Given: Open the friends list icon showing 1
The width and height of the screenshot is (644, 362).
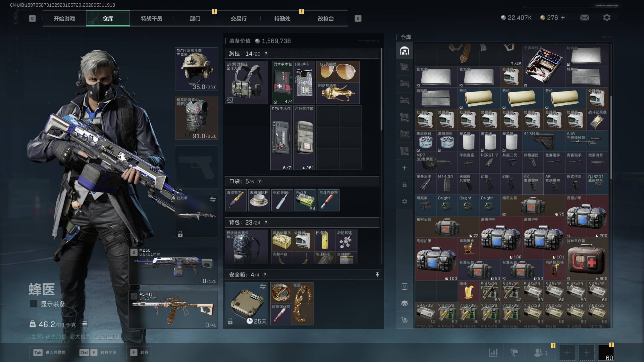Looking at the screenshot, I should tap(540, 353).
